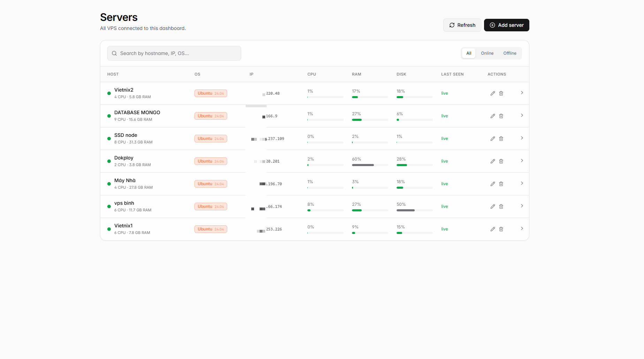Open the Vietnix1 row chevron
Screen dimensions: 644x359
pos(522,228)
